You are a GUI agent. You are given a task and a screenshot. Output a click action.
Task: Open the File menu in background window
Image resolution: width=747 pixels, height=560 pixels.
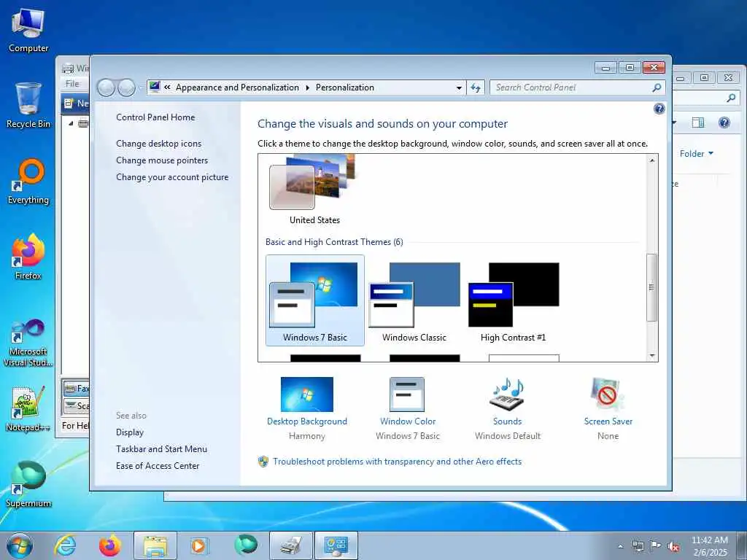pyautogui.click(x=72, y=84)
